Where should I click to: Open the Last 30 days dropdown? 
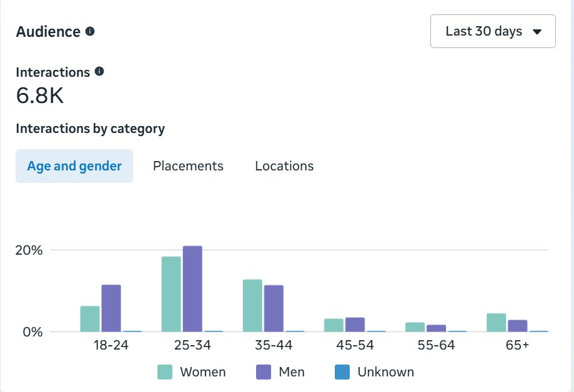pos(493,31)
